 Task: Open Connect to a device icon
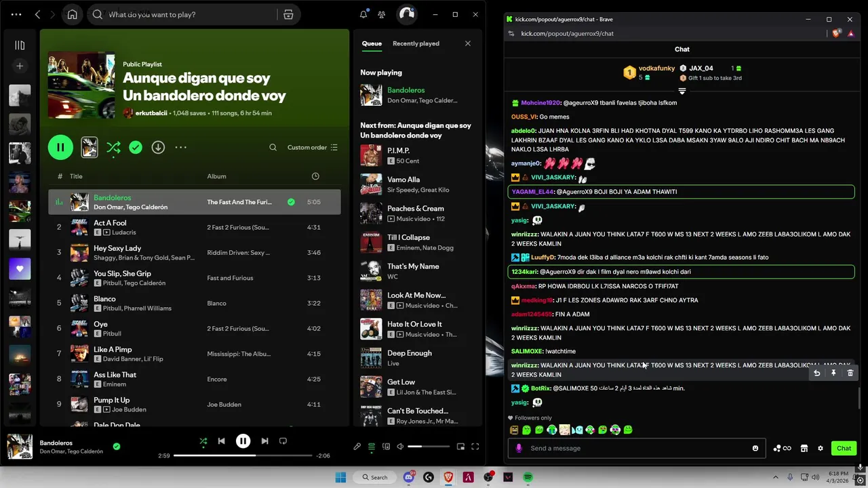386,447
